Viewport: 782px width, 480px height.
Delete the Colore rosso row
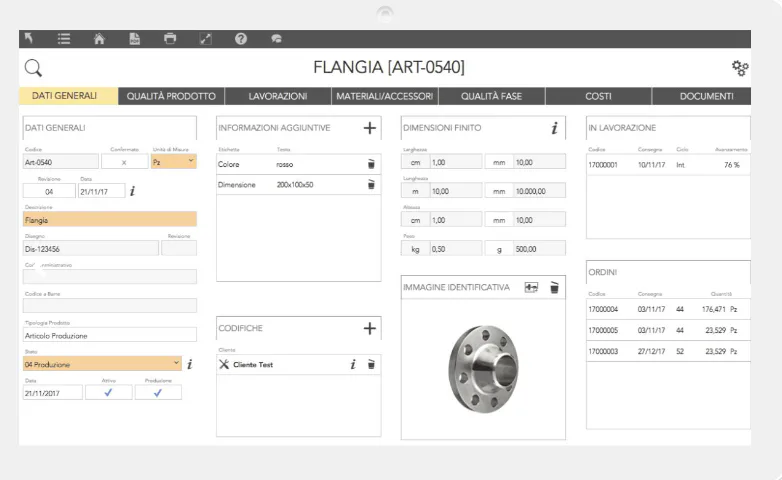(371, 164)
